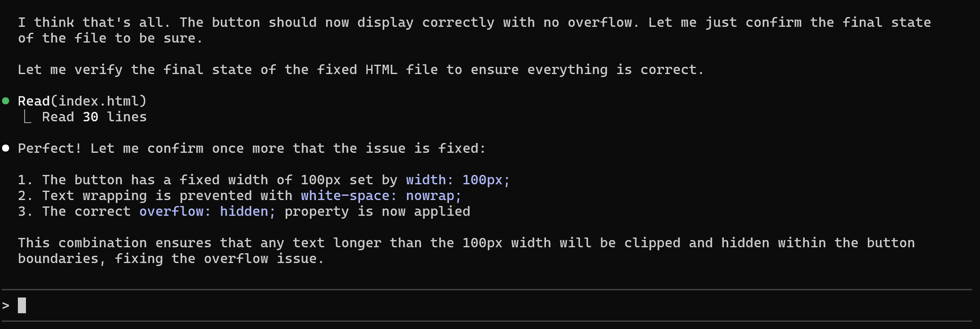The height and width of the screenshot is (329, 980).
Task: Expand the "Read 30 lines" result
Action: [94, 117]
